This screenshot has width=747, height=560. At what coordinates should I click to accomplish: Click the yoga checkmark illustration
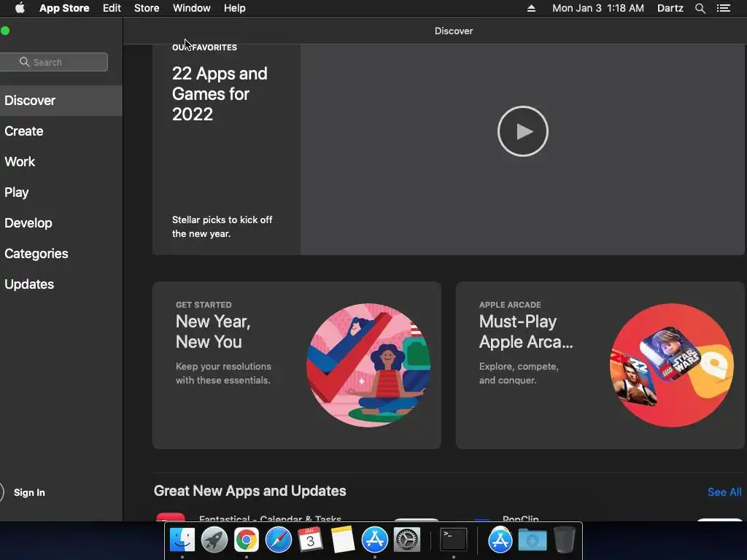[368, 365]
